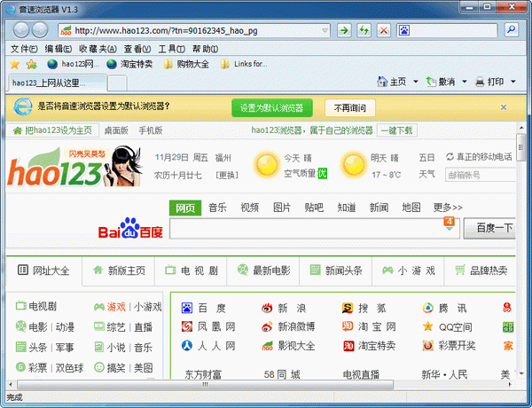
Task: Click the 主页 home icon button
Action: tap(392, 82)
